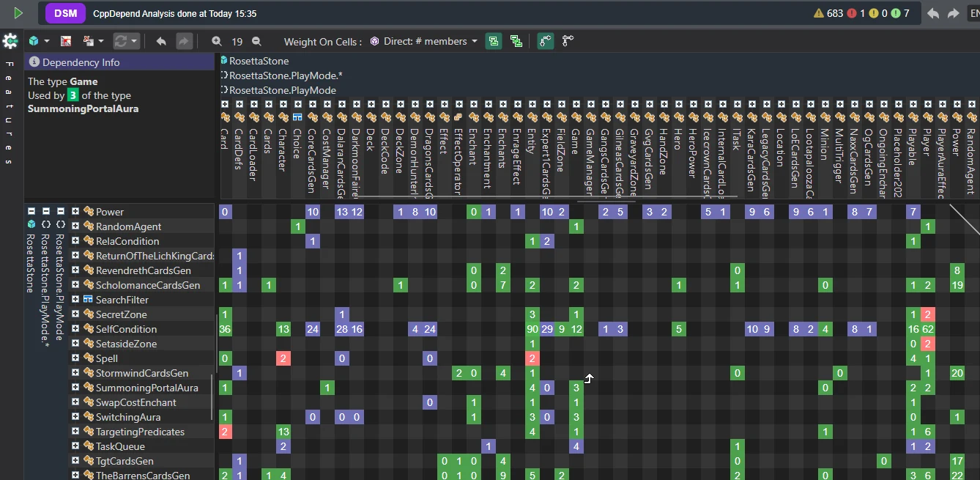Expand the Game column header
The image size is (980, 480).
[575, 104]
